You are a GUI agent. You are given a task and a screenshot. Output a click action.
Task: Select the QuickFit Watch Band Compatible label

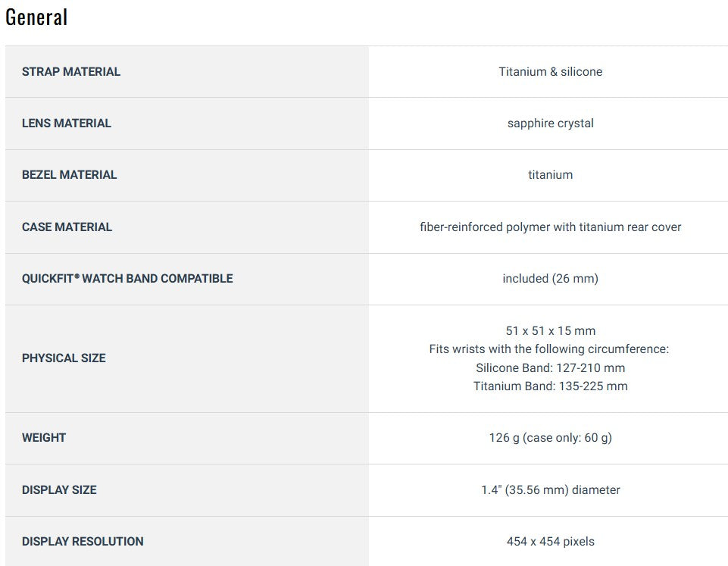pyautogui.click(x=127, y=279)
